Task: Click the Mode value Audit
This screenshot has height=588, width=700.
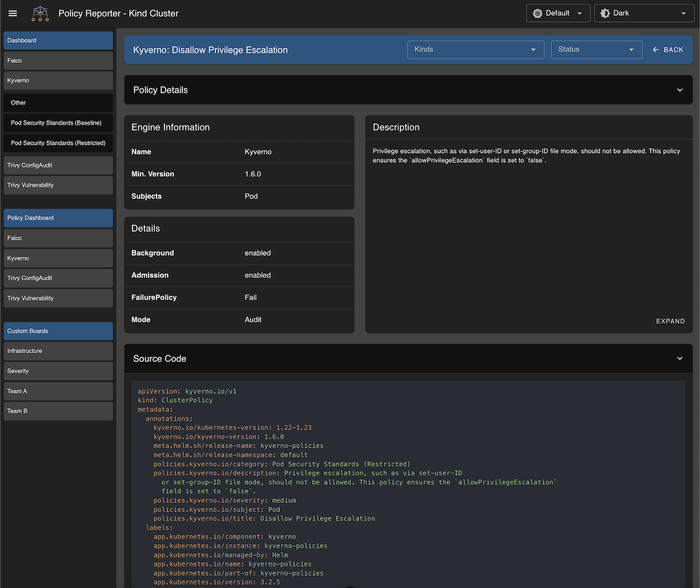Action: click(253, 320)
